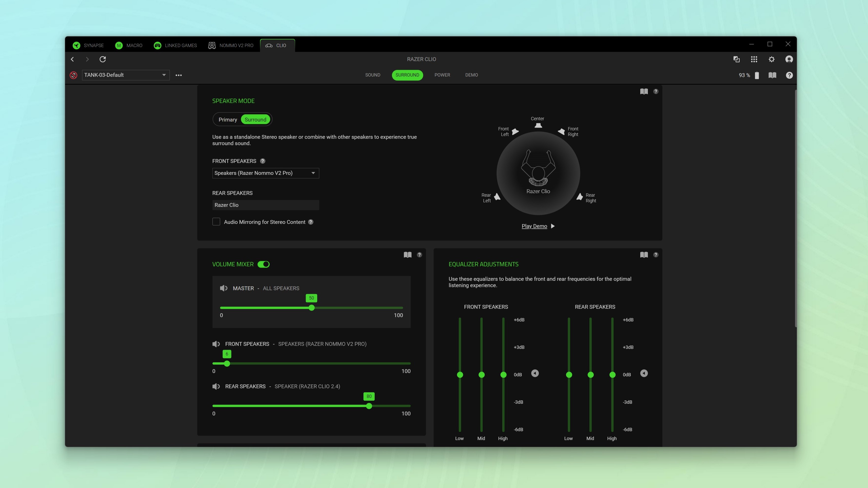The width and height of the screenshot is (868, 488).
Task: Click the refresh icon in navigation bar
Action: coord(103,59)
